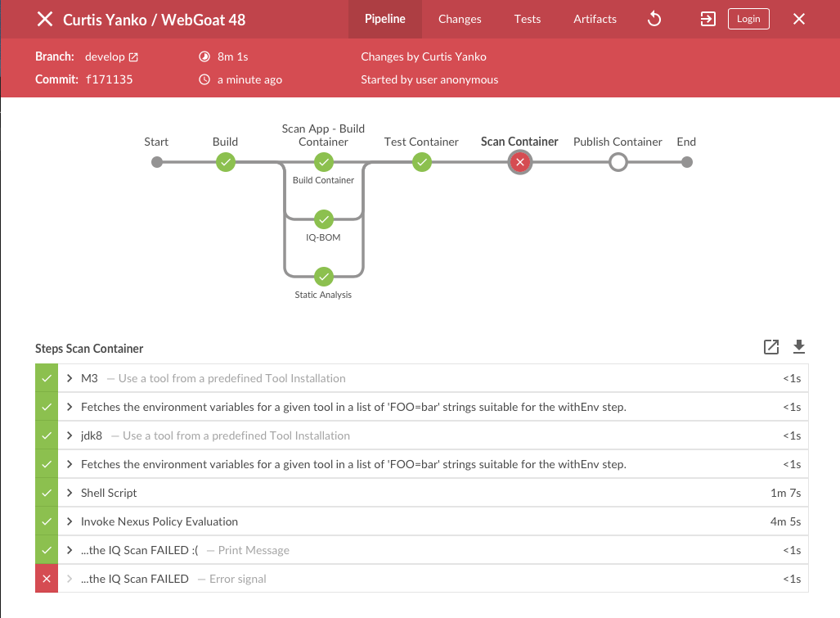Click the 1m 7s duration value
The image size is (840, 618).
pyautogui.click(x=785, y=493)
